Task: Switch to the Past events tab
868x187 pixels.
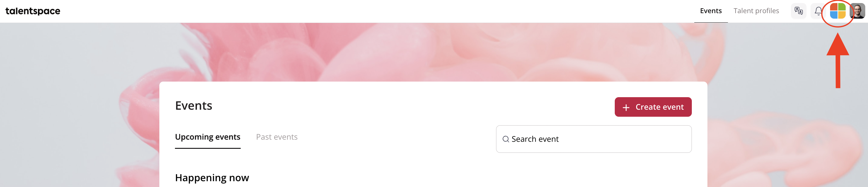Action: pyautogui.click(x=277, y=137)
